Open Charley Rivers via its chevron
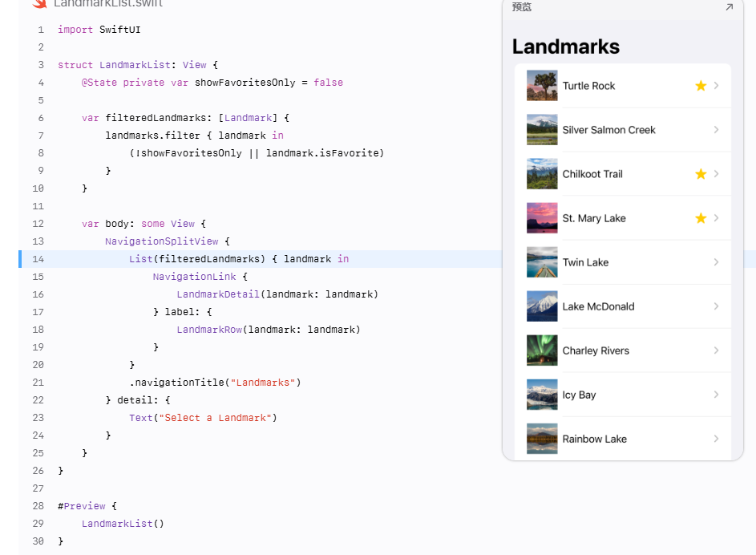This screenshot has width=756, height=555. tap(717, 350)
